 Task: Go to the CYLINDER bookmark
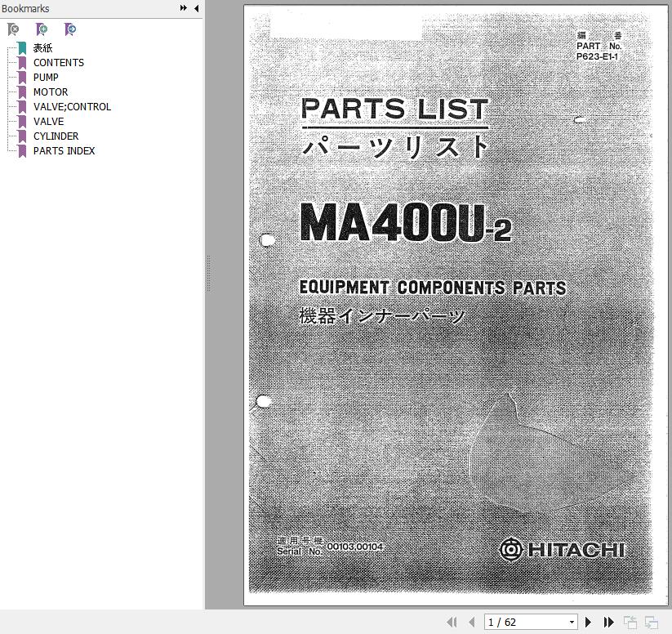tap(56, 136)
